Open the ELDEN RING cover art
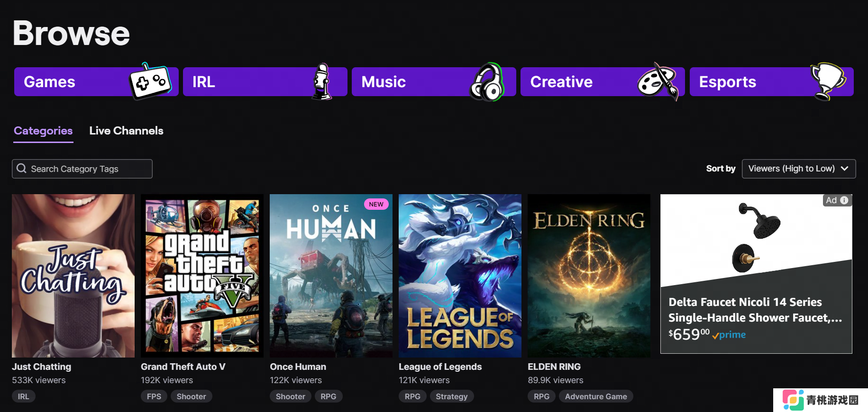 click(x=589, y=276)
